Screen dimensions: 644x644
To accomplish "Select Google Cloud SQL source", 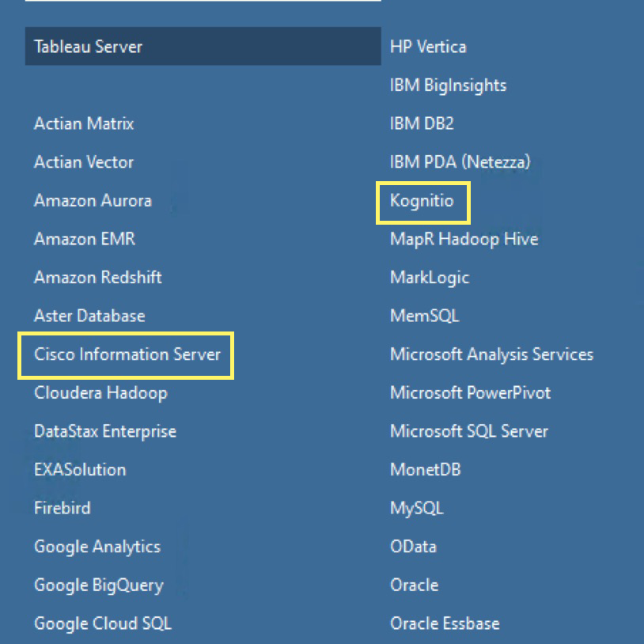I will pos(102,623).
